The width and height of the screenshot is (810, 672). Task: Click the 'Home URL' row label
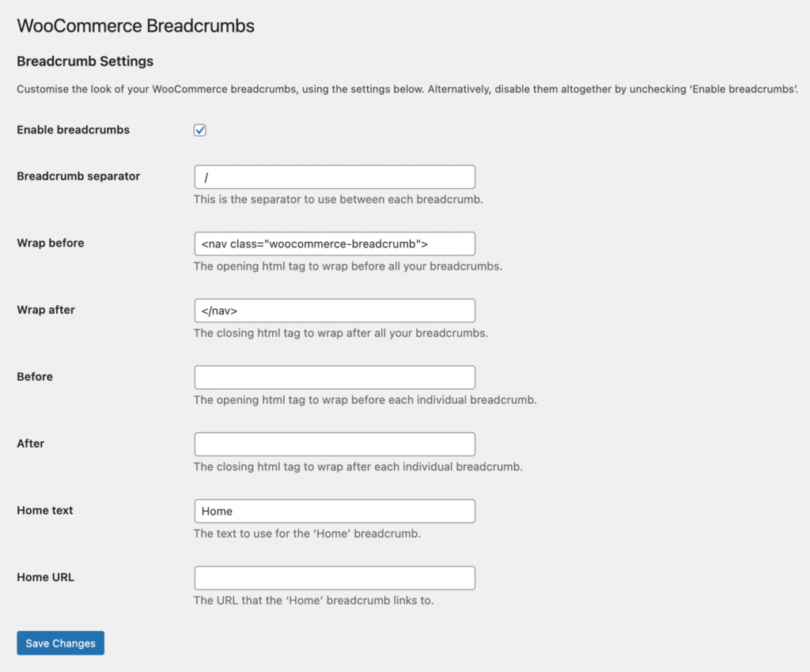(45, 577)
